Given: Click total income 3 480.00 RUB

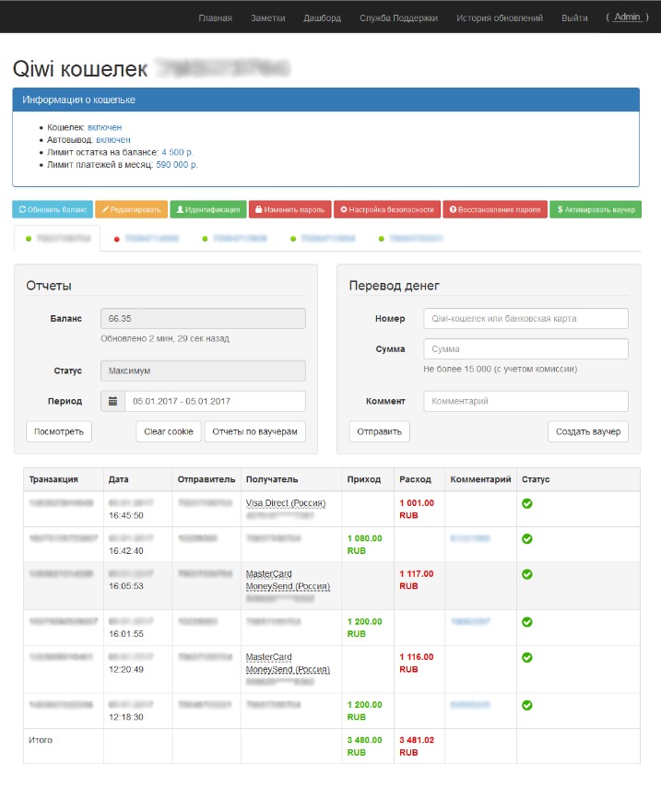Looking at the screenshot, I should point(364,747).
